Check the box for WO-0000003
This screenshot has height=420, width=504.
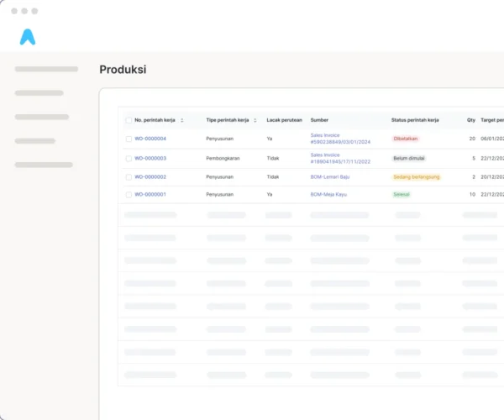tap(129, 159)
